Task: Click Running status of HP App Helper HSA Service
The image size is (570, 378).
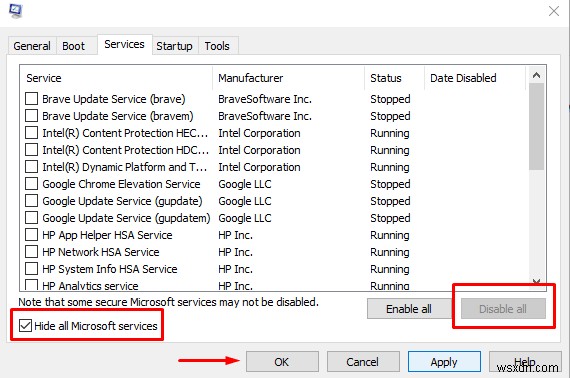Action: coord(390,235)
